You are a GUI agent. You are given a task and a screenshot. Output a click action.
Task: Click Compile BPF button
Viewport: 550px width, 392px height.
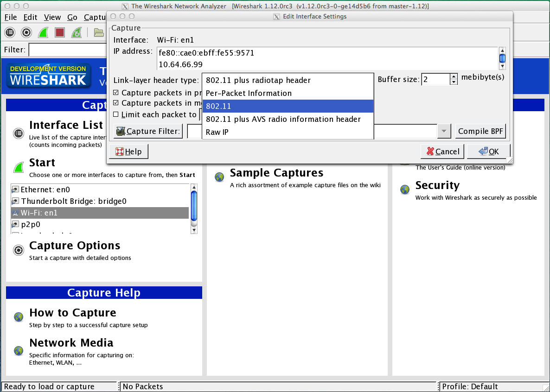click(x=480, y=131)
